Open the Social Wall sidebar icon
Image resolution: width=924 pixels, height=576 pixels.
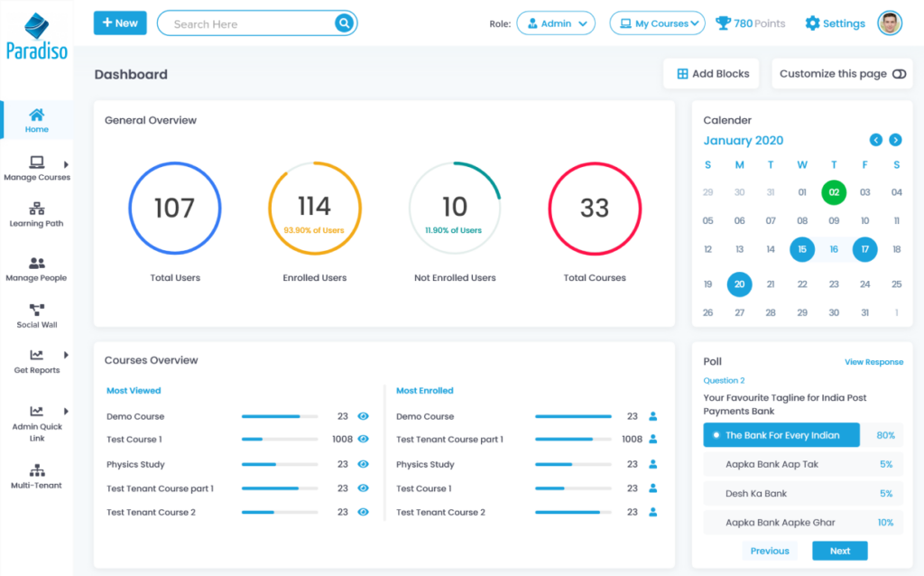(37, 311)
